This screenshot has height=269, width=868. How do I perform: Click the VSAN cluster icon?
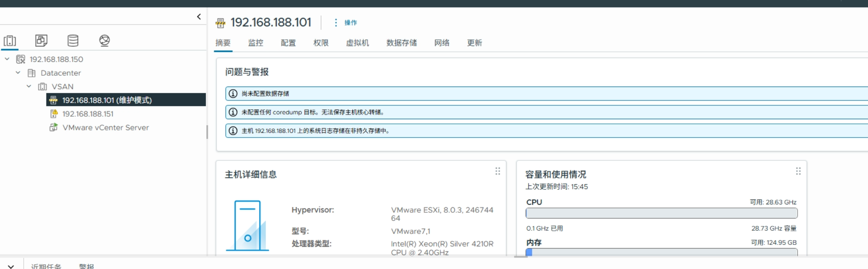43,87
